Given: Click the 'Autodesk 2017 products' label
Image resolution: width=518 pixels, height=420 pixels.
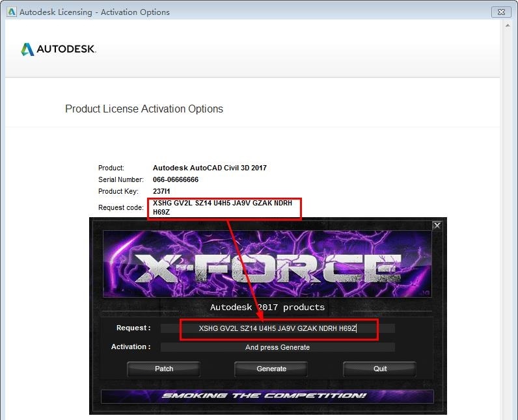Looking at the screenshot, I should [x=267, y=307].
